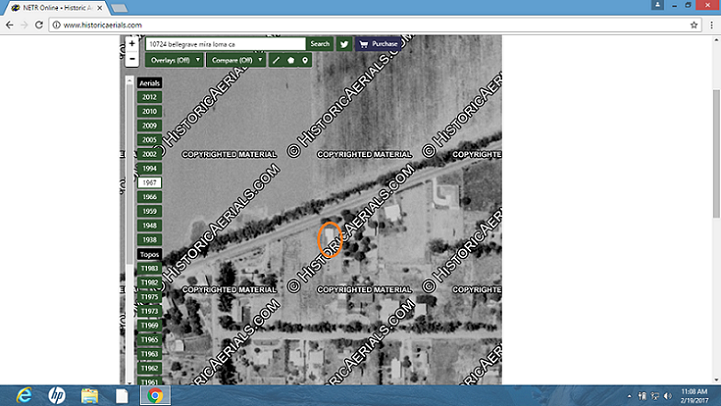
Task: Select the 2009 aerial year
Action: tap(149, 126)
